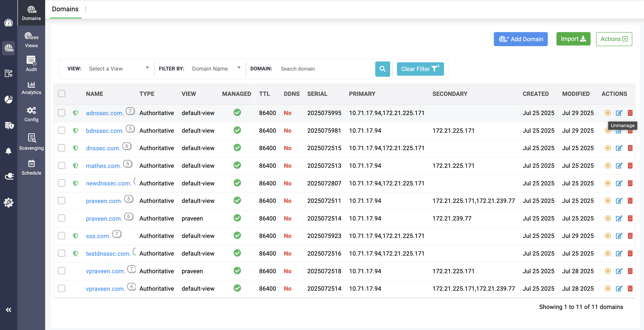Viewport: 644px width, 330px height.
Task: Collapse the sidebar with double chevron
Action: pyautogui.click(x=9, y=310)
